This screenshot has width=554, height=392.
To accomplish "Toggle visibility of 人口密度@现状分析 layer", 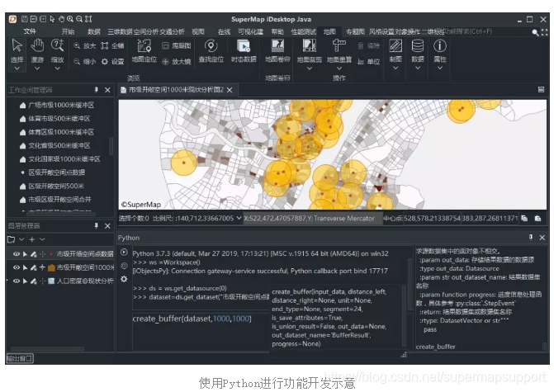I will click(17, 281).
